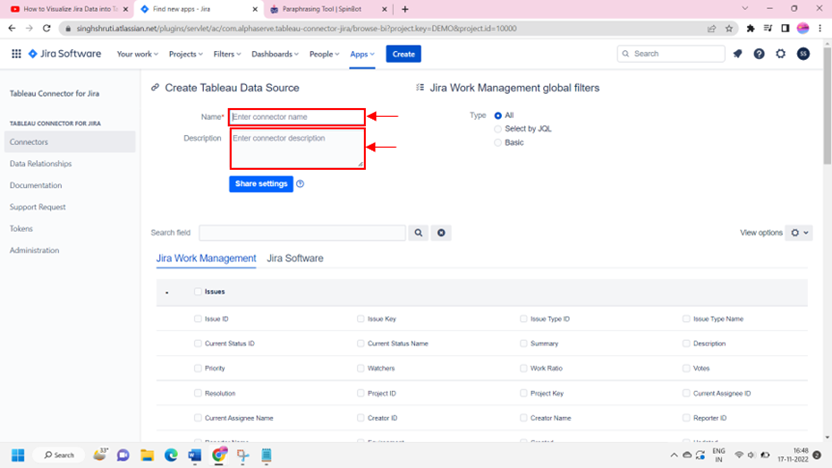832x468 pixels.
Task: Open Jira settings gear icon
Action: tap(781, 54)
